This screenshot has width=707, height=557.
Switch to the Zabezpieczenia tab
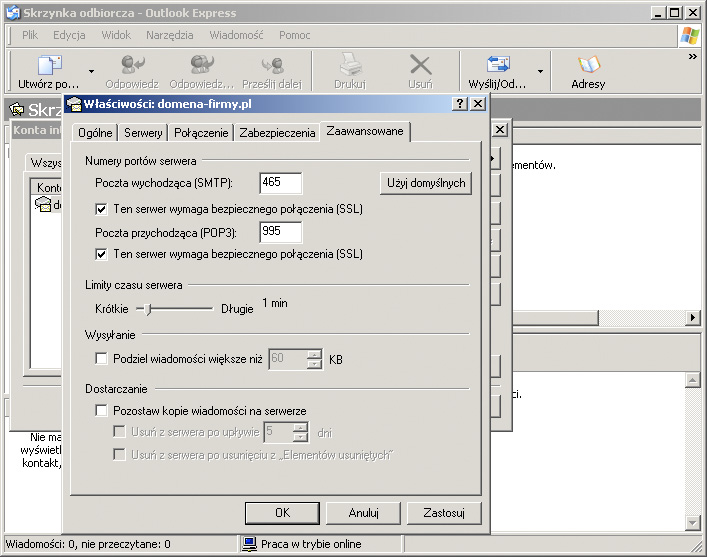pos(277,133)
